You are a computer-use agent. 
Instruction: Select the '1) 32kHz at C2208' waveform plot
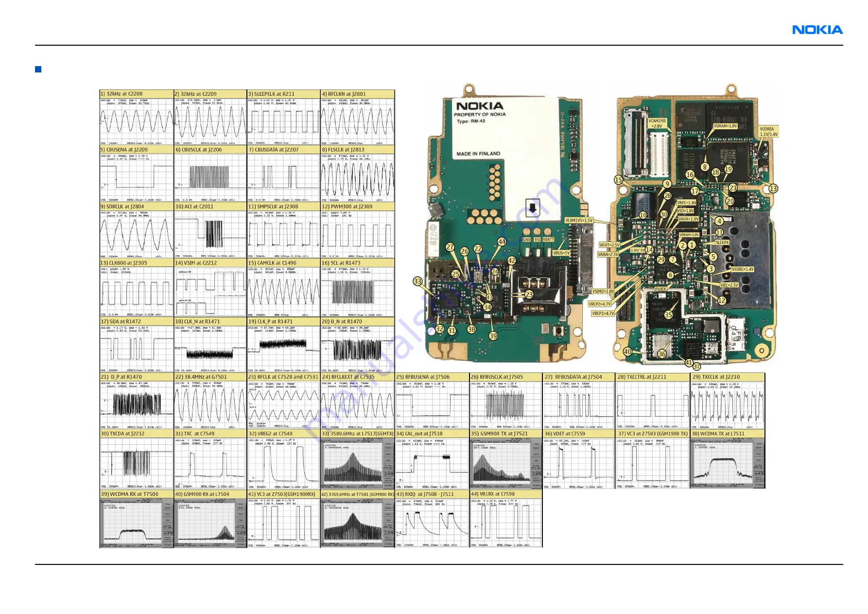tap(137, 122)
